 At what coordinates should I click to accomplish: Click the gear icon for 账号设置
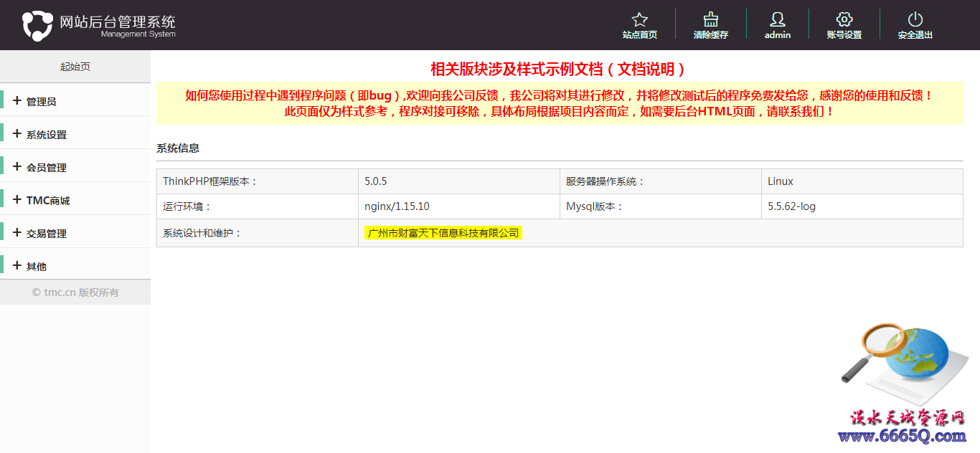pyautogui.click(x=844, y=19)
